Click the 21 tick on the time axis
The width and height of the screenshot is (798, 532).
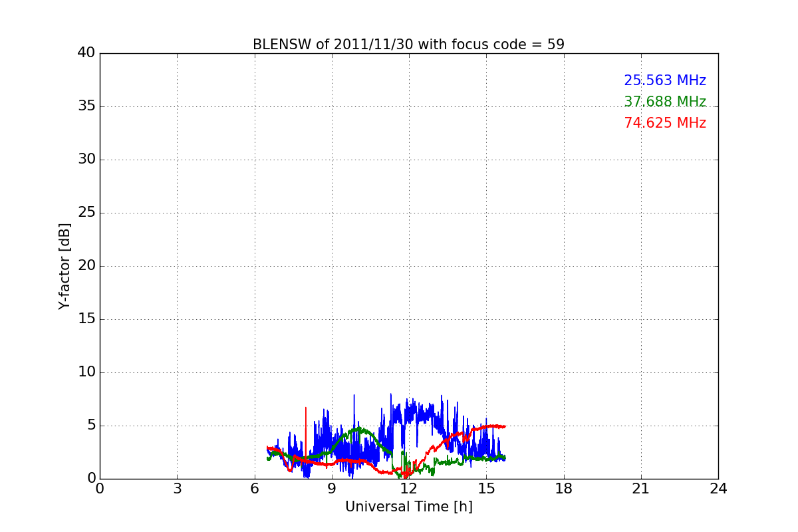[x=641, y=489]
